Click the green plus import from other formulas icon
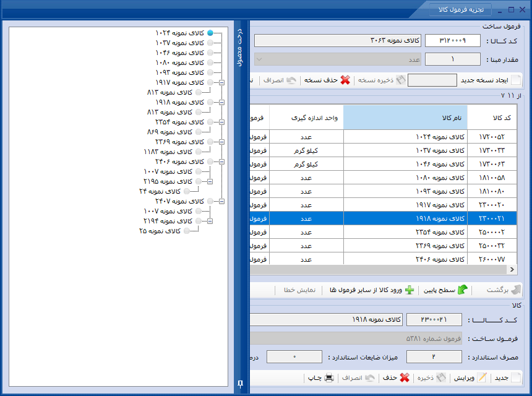 pos(410,290)
